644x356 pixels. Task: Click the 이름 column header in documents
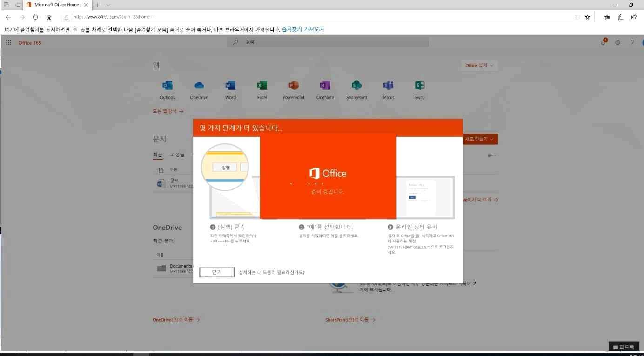point(174,170)
